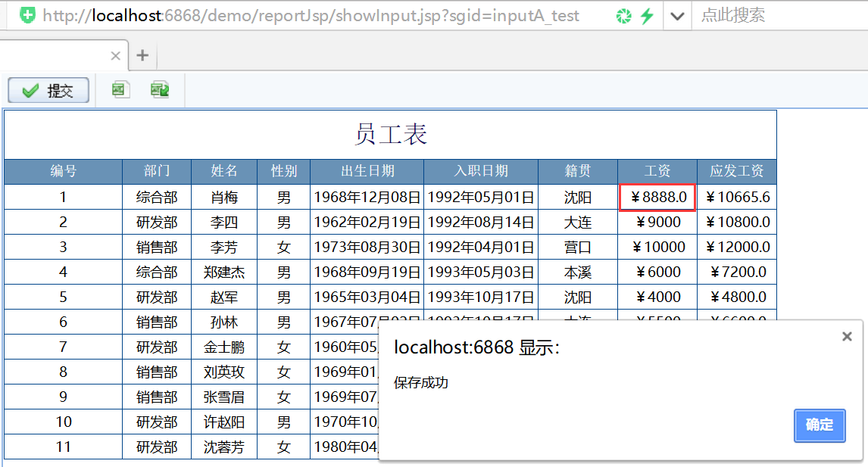Viewport: 868px width, 467px height.
Task: Select the 工资 cell ¥8888.0
Action: pyautogui.click(x=657, y=197)
